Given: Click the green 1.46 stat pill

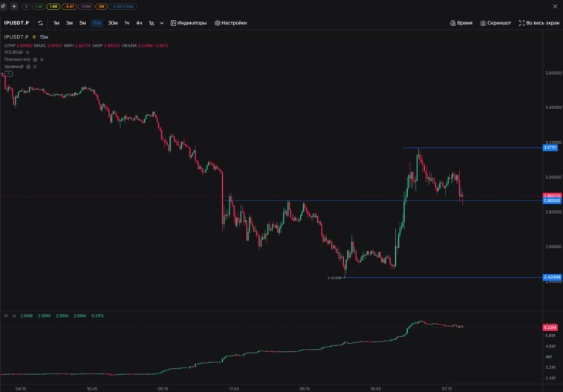Looking at the screenshot, I should (x=39, y=7).
